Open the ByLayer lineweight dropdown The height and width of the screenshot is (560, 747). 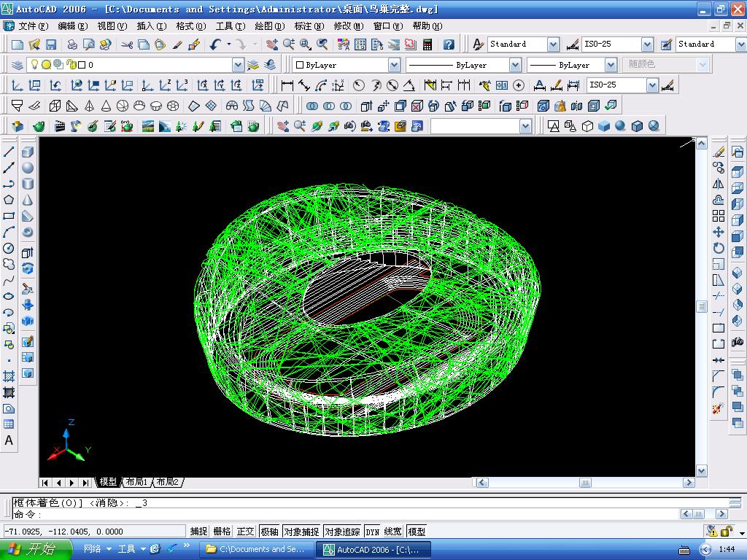click(x=611, y=65)
